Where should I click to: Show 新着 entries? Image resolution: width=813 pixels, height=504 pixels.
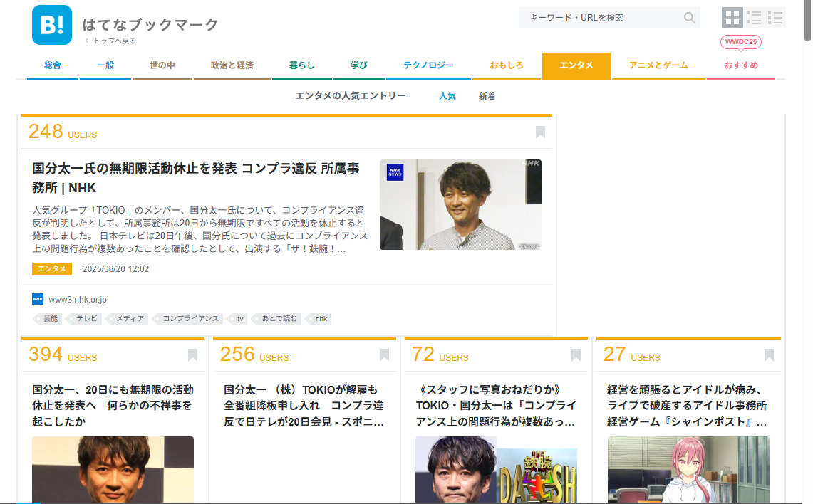tap(487, 96)
